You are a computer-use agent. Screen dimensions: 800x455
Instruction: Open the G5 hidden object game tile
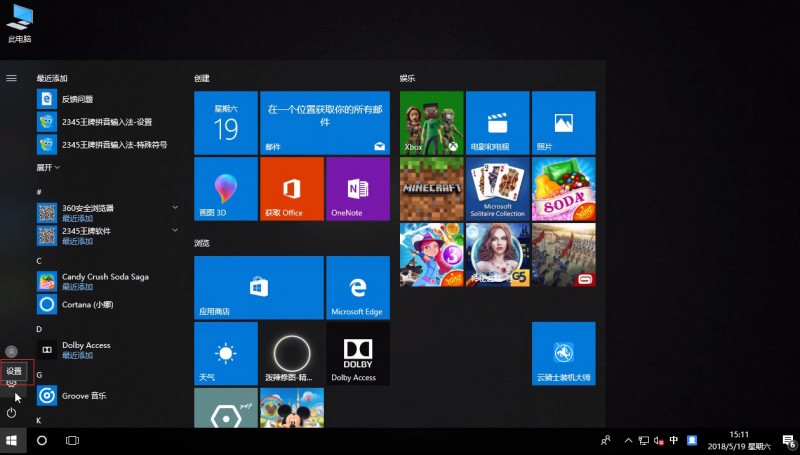(497, 255)
